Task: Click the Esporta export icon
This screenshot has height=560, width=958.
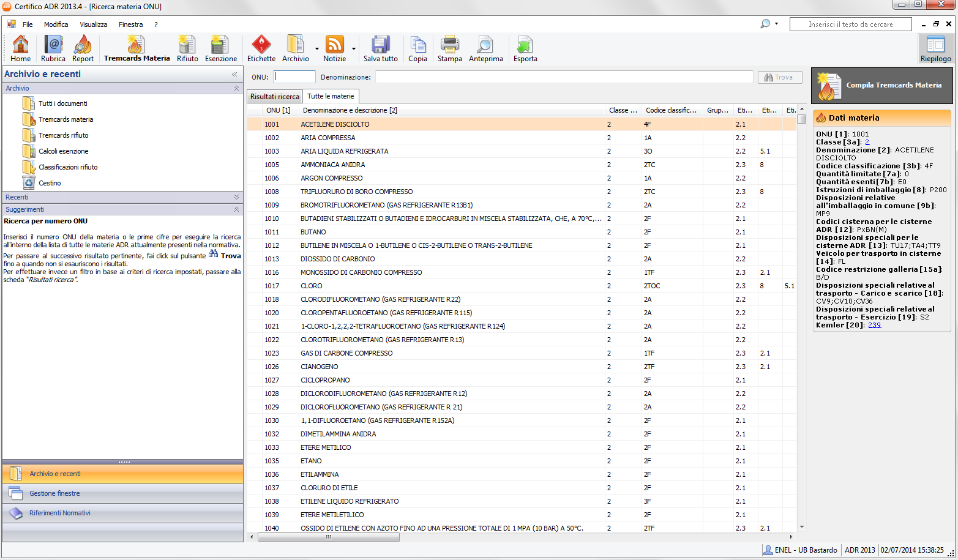Action: coord(525,48)
